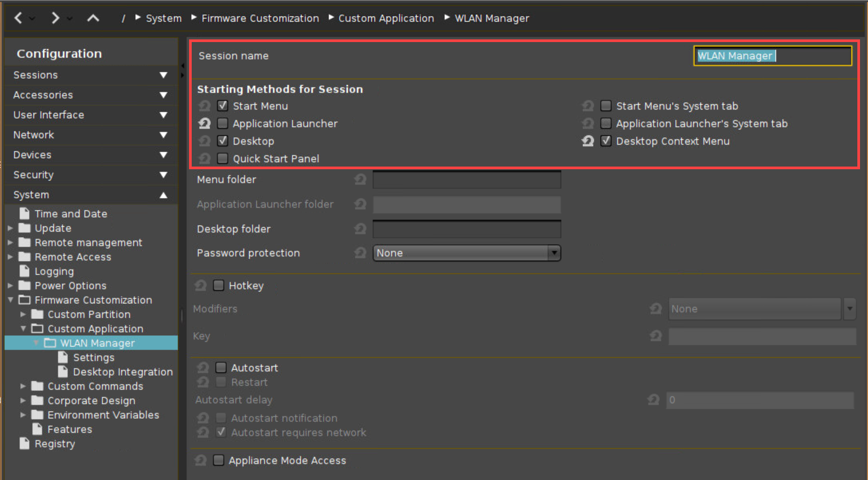Enable the Hotkey checkbox
Viewport: 868px width, 480px height.
(x=218, y=285)
